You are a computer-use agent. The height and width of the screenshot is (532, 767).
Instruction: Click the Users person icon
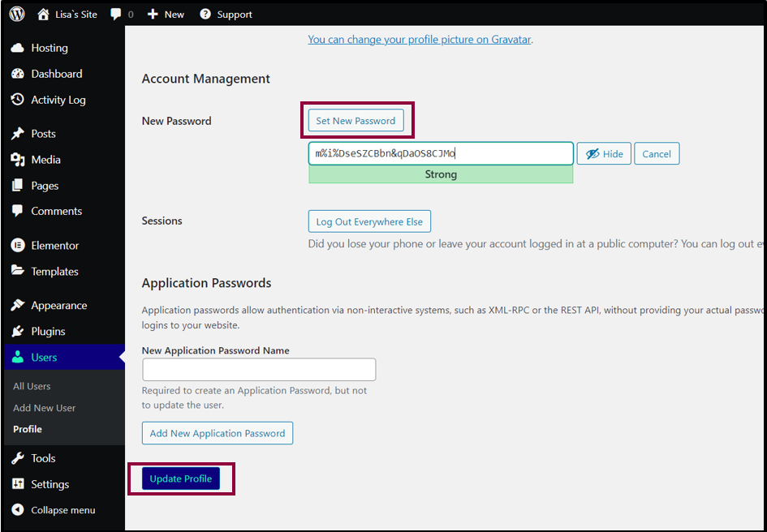click(18, 357)
